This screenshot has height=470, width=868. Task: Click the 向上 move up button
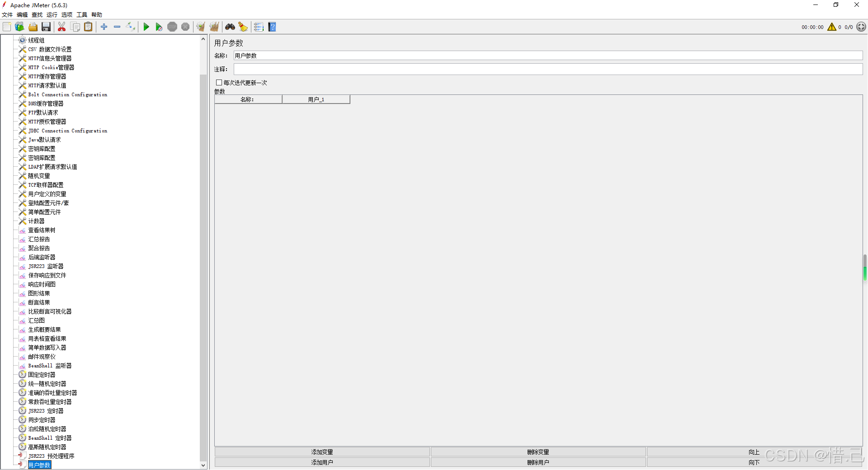point(754,452)
